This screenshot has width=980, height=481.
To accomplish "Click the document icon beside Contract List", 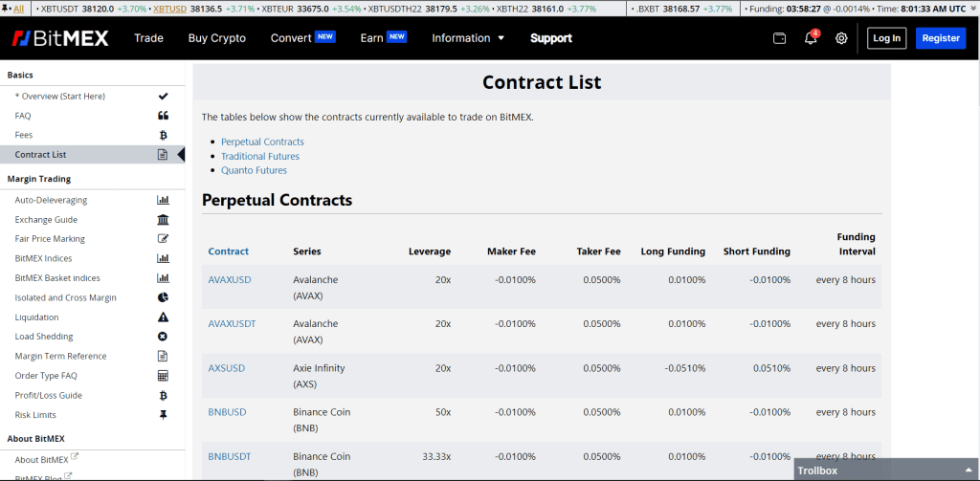I will (163, 154).
